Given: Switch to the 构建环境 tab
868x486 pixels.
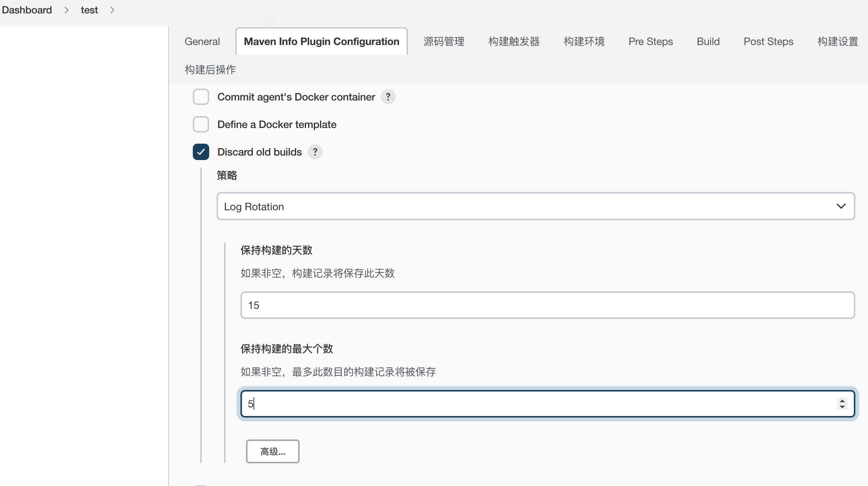Looking at the screenshot, I should click(584, 41).
